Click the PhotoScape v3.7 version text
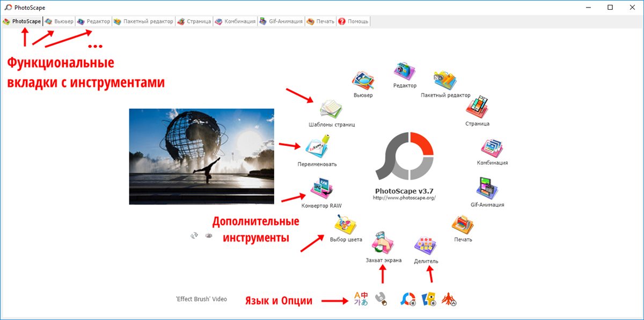 pos(404,190)
